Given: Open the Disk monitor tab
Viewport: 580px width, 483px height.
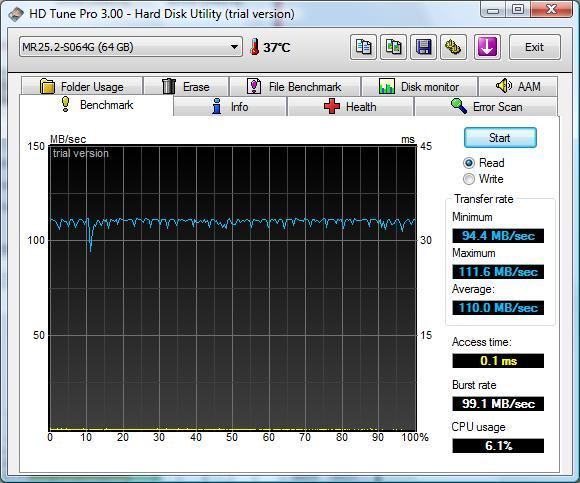Looking at the screenshot, I should 419,87.
